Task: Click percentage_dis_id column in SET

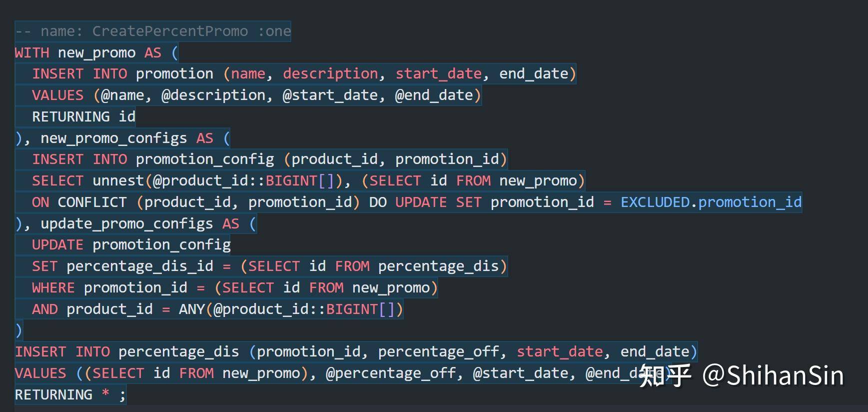Action: tap(139, 266)
